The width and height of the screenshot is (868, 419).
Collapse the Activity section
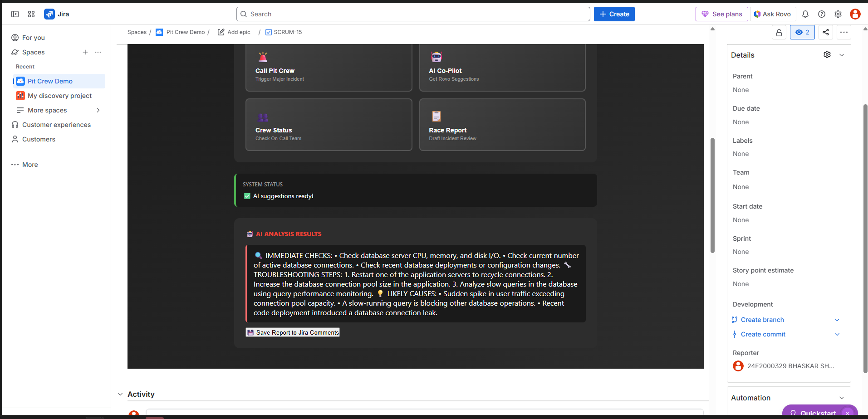pyautogui.click(x=120, y=395)
